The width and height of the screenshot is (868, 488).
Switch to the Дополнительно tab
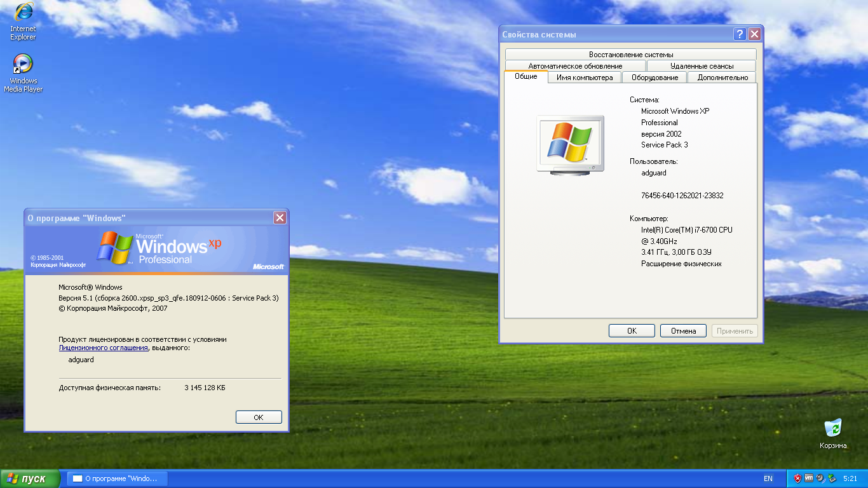coord(722,78)
